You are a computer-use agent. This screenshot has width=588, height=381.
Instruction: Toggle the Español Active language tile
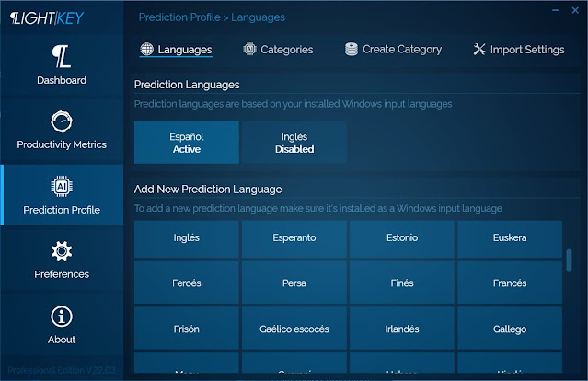pyautogui.click(x=187, y=142)
